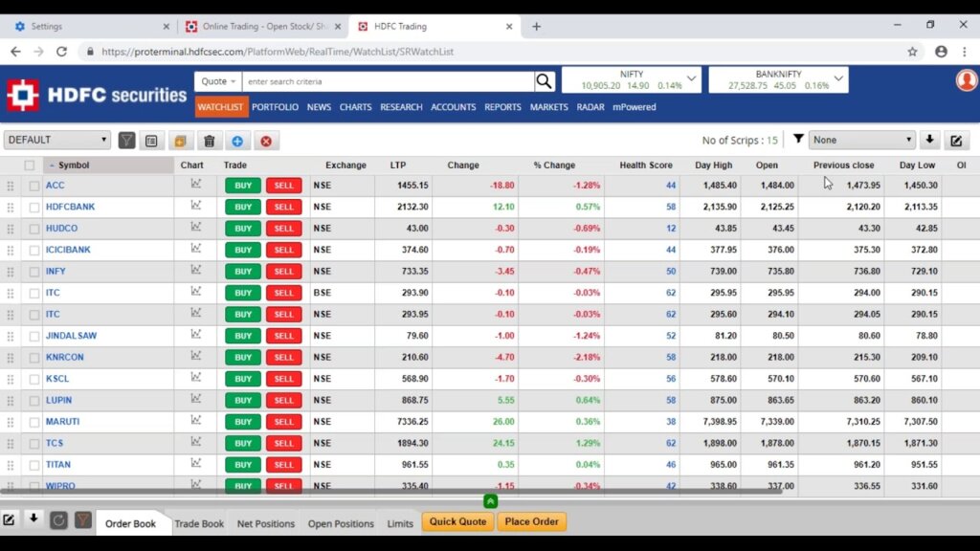Click the search criteria input field
This screenshot has width=980, height=551.
coord(389,81)
